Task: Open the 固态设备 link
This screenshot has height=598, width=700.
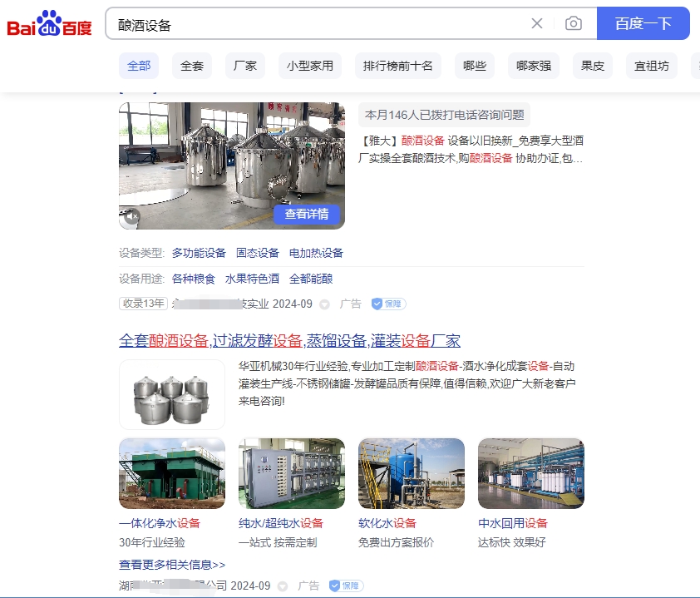Action: click(258, 253)
